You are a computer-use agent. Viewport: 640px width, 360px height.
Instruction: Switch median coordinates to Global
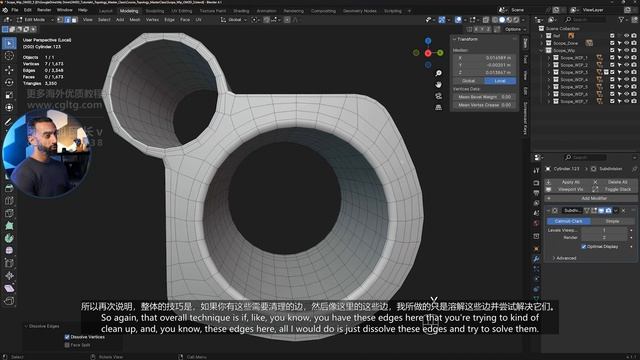[x=468, y=81]
